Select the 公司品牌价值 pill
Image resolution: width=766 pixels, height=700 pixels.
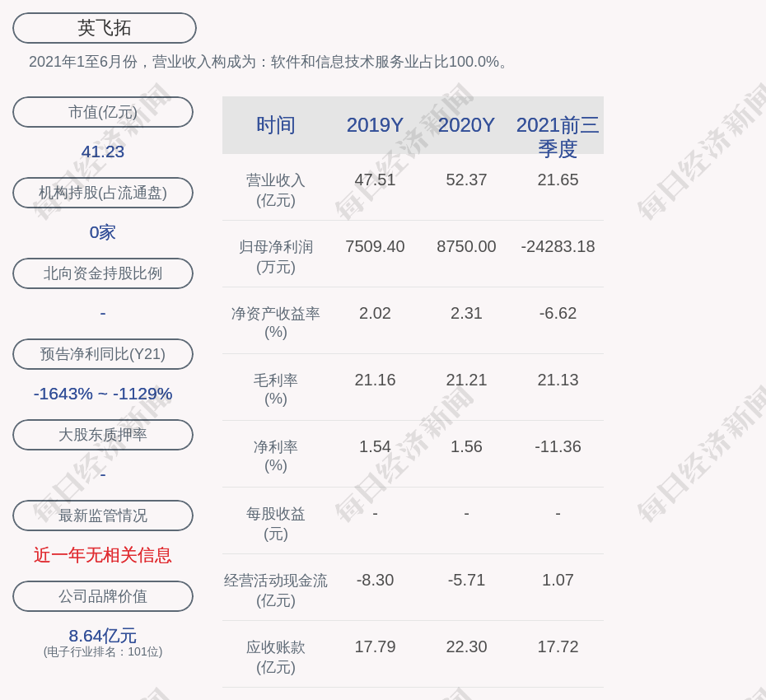click(x=103, y=596)
